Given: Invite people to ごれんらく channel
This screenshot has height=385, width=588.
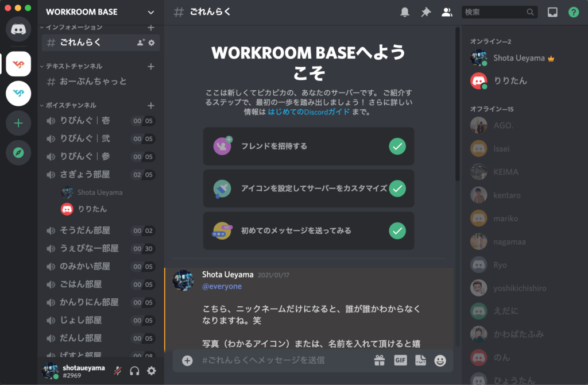Looking at the screenshot, I should [x=141, y=43].
